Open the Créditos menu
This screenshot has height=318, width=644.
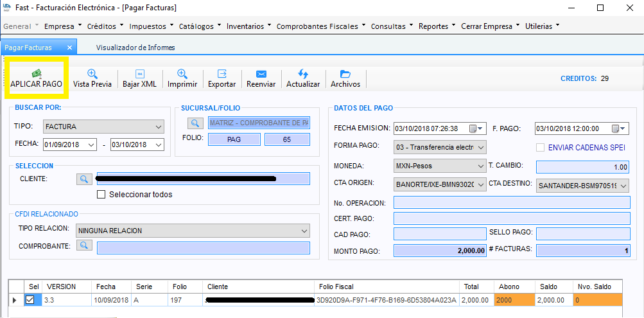(105, 26)
